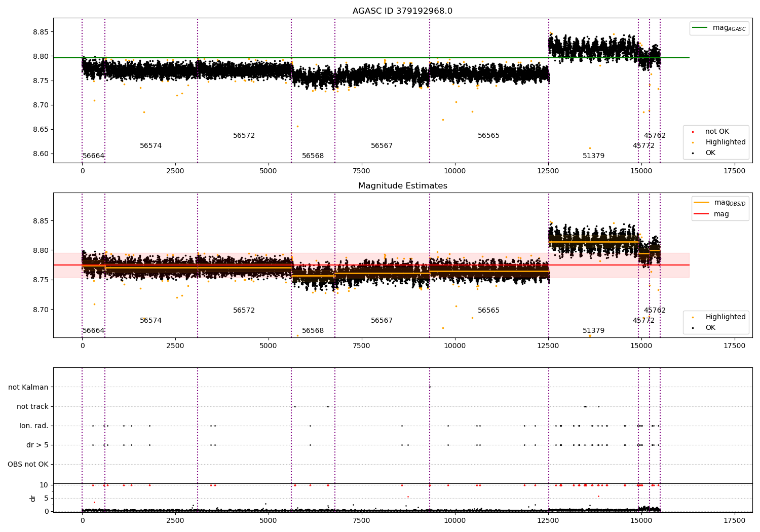Click the x-axis tick 12500 under the bottom plot
Viewport: 760px width, 532px height.
[548, 520]
